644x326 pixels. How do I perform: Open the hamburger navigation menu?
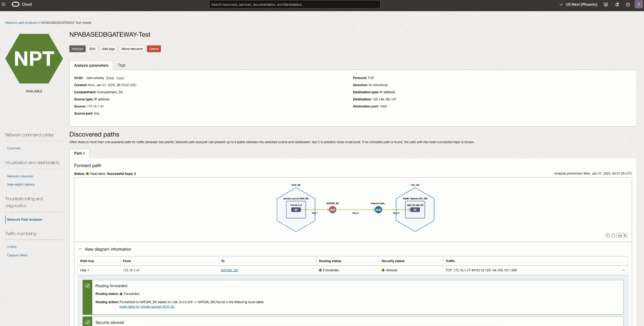(x=4, y=5)
